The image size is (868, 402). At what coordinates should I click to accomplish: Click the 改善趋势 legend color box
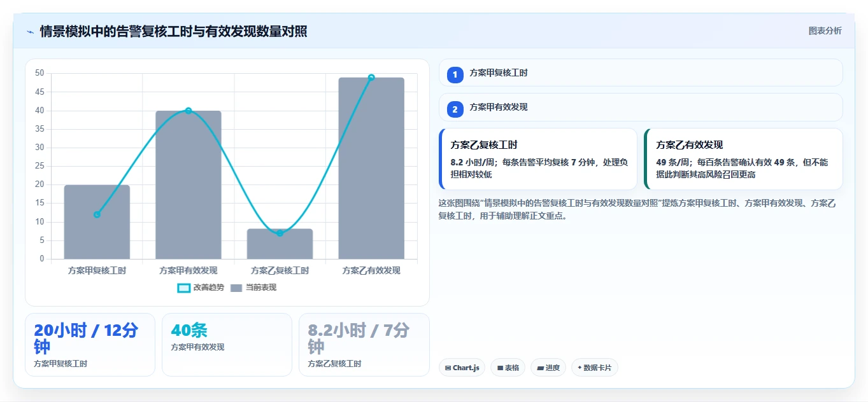point(183,288)
